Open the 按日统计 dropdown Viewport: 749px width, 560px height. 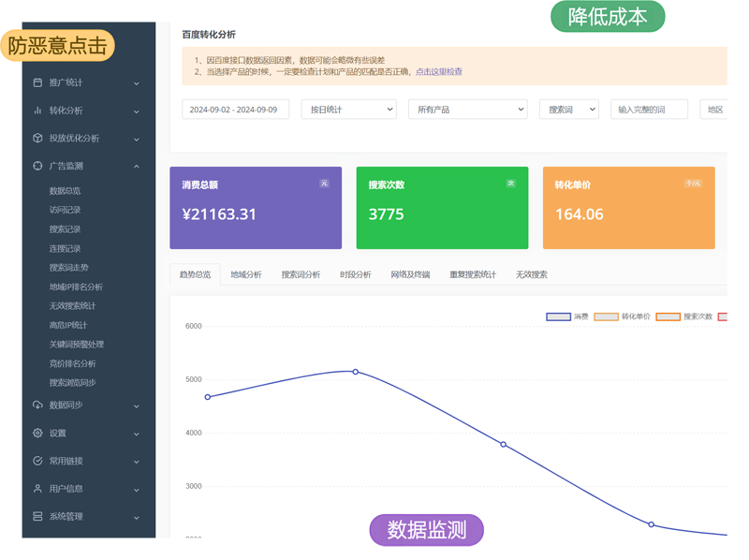click(348, 110)
